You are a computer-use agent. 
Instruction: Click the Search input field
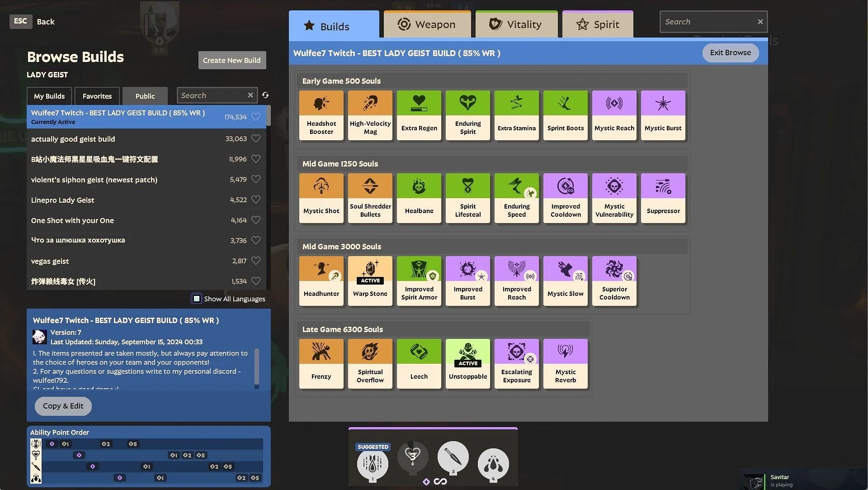pyautogui.click(x=709, y=21)
